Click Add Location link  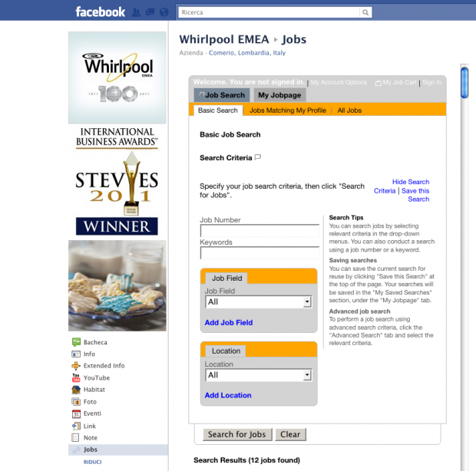coord(228,396)
